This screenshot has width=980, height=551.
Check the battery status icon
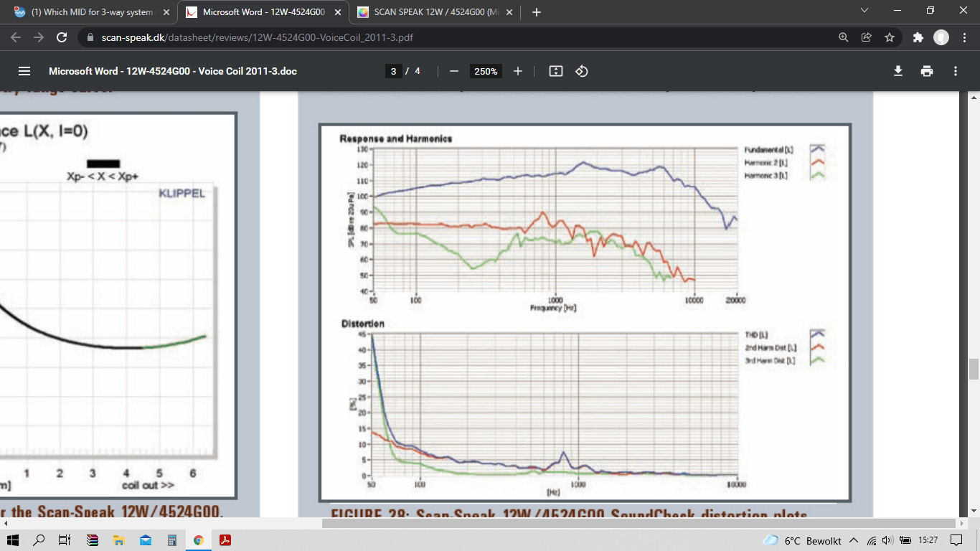point(905,540)
